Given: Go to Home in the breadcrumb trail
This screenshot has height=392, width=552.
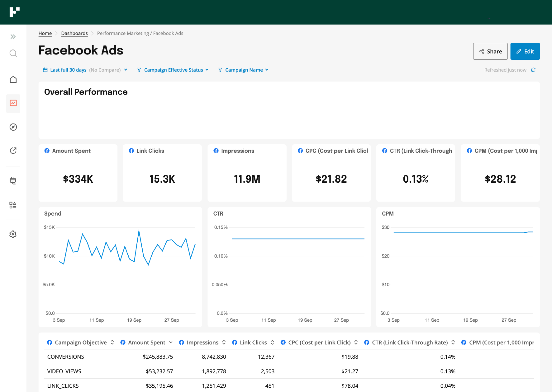Looking at the screenshot, I should (45, 33).
